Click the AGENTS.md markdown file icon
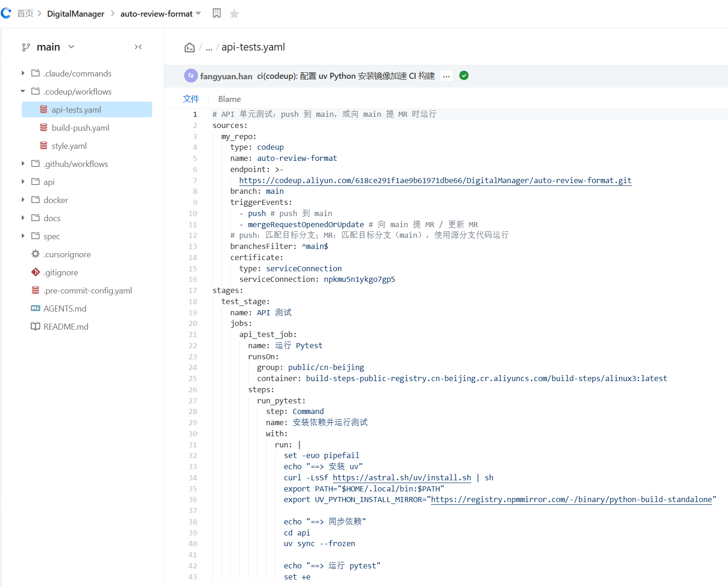The width and height of the screenshot is (728, 586). (x=35, y=308)
